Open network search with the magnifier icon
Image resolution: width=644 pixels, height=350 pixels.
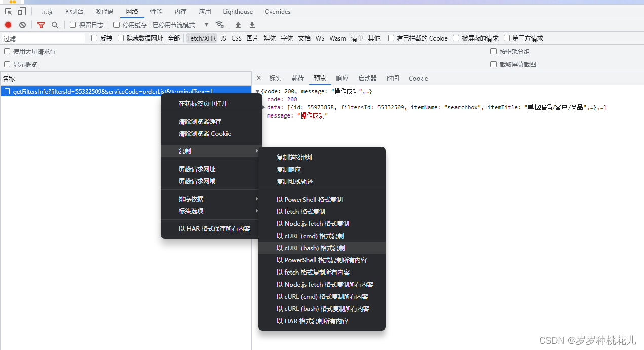[55, 24]
